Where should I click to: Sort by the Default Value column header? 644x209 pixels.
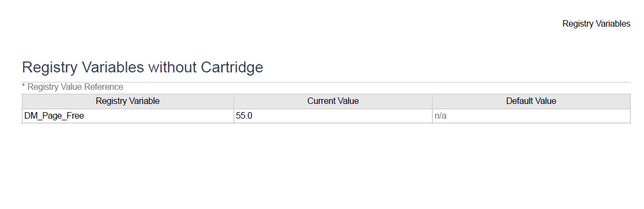click(x=531, y=101)
